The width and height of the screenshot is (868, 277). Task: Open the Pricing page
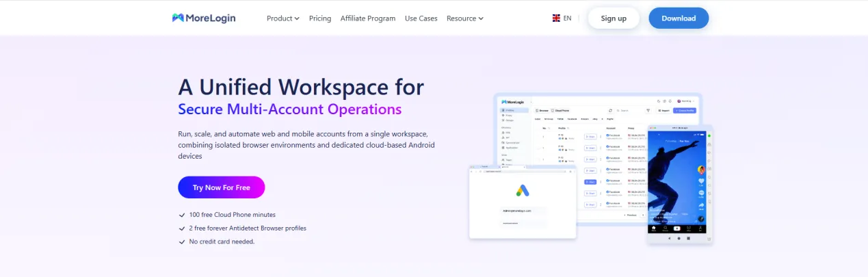tap(320, 18)
